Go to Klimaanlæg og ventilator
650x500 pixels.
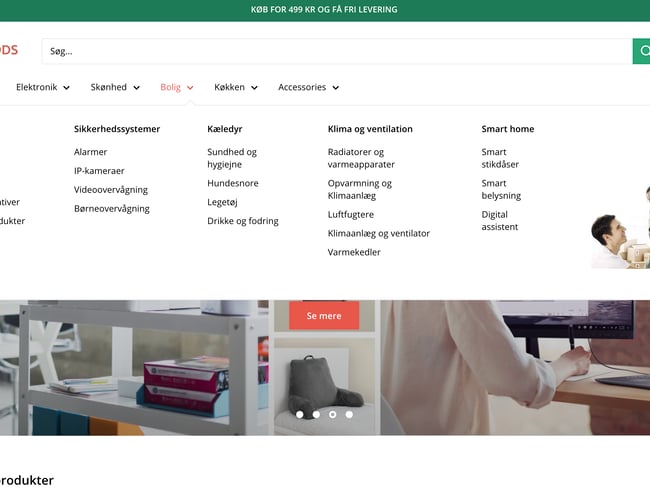[x=378, y=233]
